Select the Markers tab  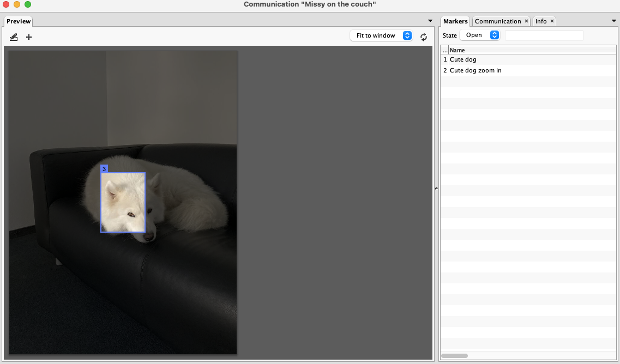pos(455,21)
